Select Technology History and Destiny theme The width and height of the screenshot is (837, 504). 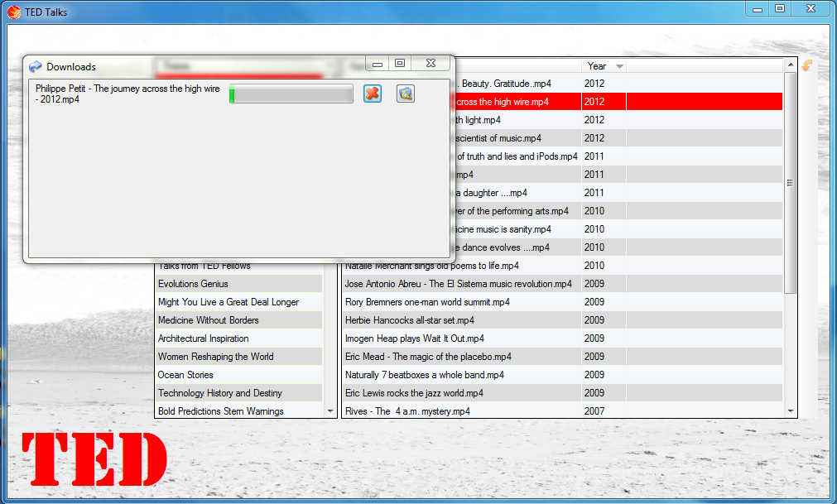pyautogui.click(x=238, y=393)
